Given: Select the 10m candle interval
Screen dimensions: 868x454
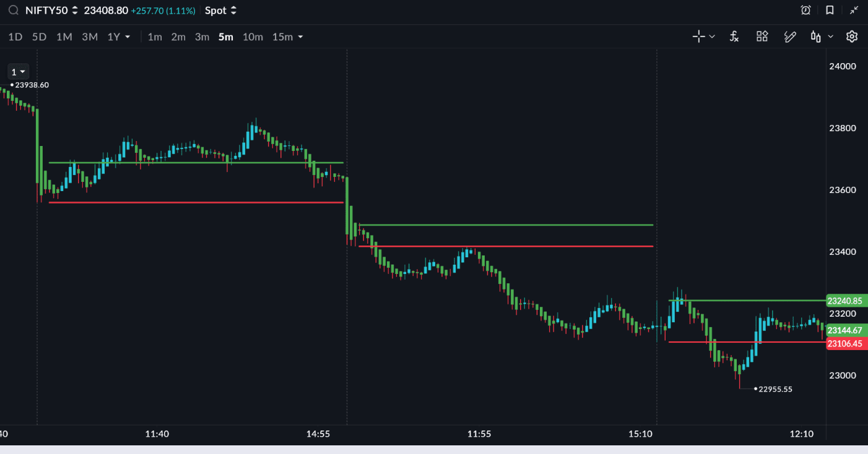Looking at the screenshot, I should tap(253, 36).
